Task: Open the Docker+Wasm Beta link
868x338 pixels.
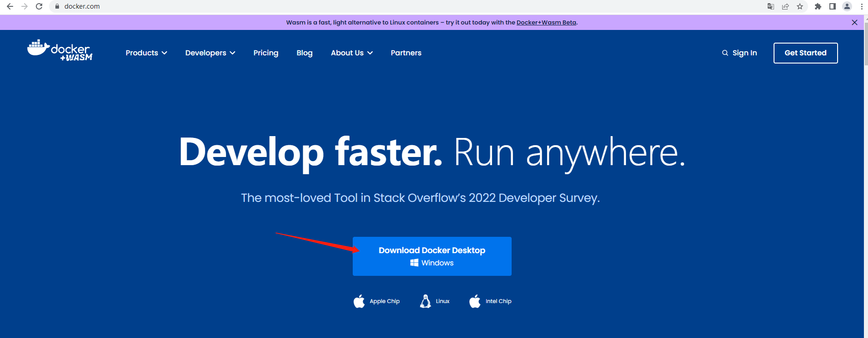Action: tap(547, 22)
